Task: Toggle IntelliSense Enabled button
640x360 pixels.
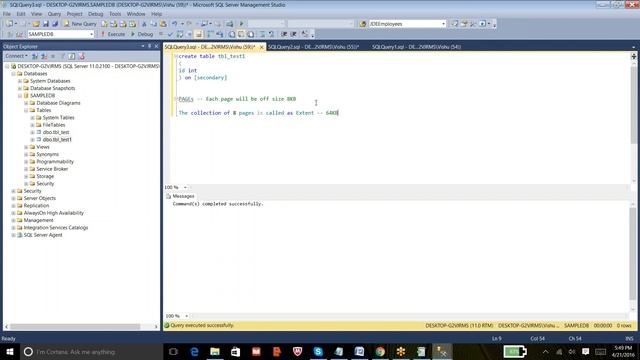Action: click(199, 34)
